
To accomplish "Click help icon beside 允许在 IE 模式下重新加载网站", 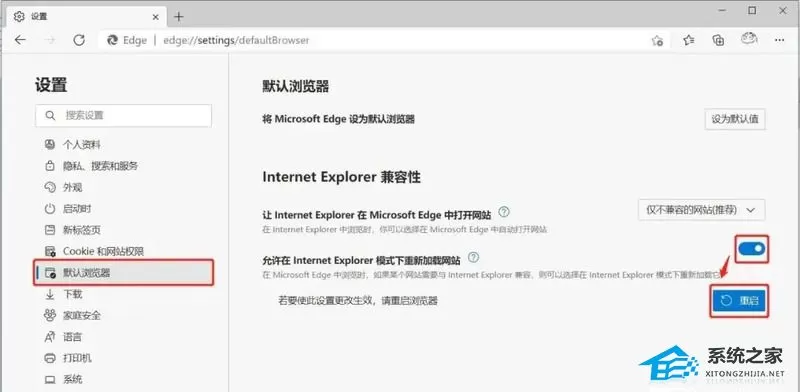I will 473,257.
